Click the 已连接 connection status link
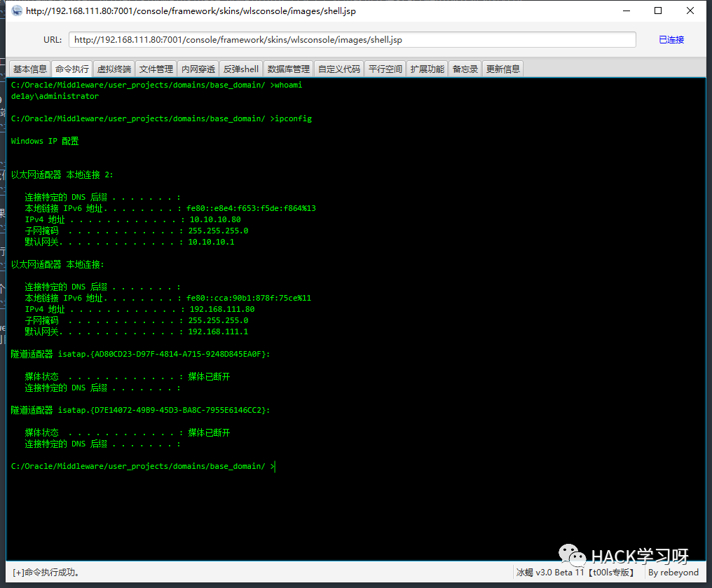Image resolution: width=712 pixels, height=588 pixels. point(671,39)
